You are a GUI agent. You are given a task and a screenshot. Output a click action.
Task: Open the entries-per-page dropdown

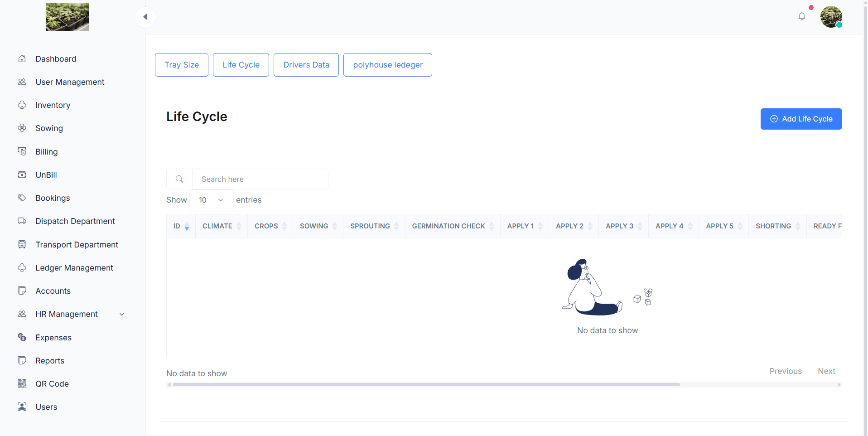point(211,200)
